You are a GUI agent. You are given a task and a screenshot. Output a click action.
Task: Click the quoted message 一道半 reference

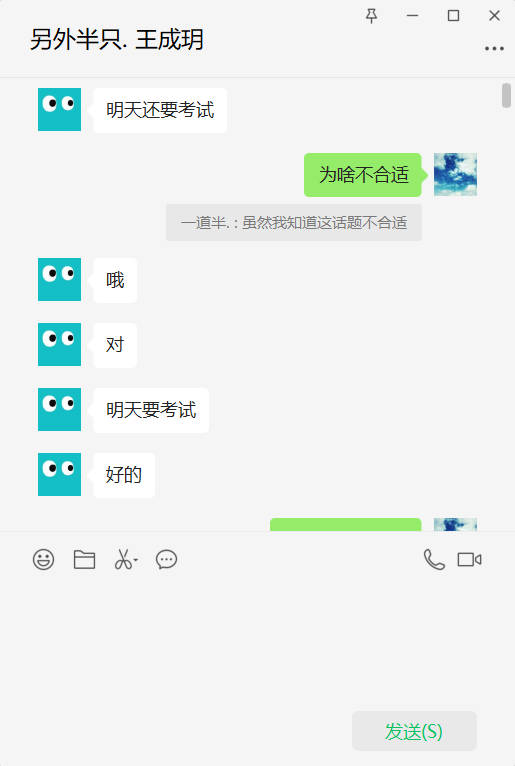(294, 223)
